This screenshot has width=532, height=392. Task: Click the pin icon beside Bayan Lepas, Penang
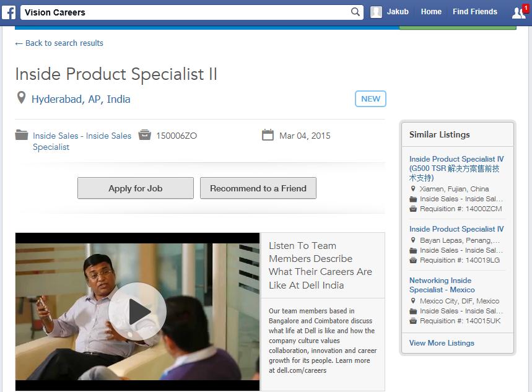[x=413, y=240]
